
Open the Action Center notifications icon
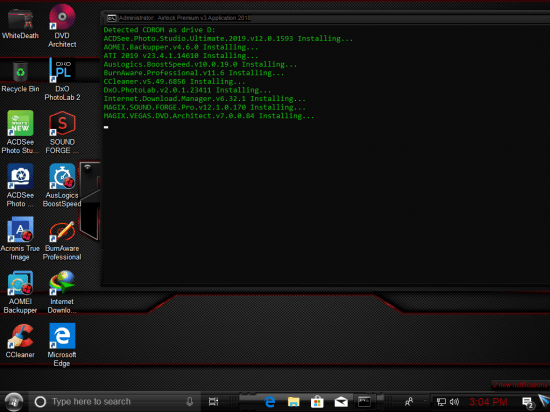(528, 403)
